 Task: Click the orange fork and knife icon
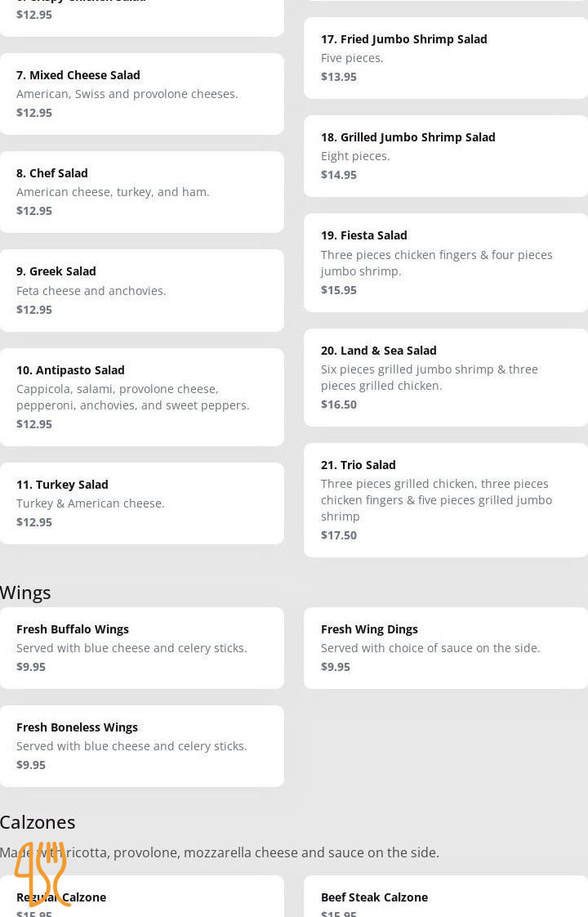(x=42, y=874)
